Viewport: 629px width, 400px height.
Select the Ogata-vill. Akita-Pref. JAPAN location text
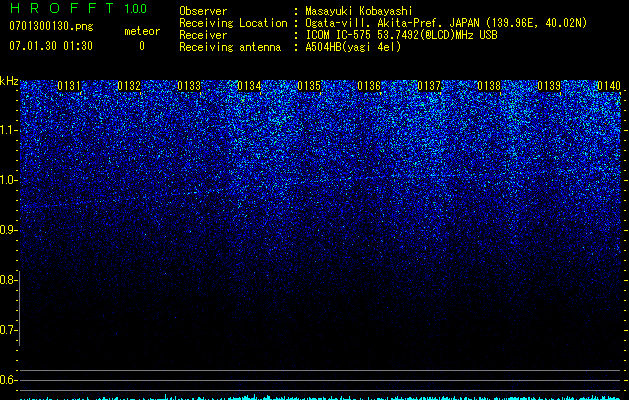[446, 23]
